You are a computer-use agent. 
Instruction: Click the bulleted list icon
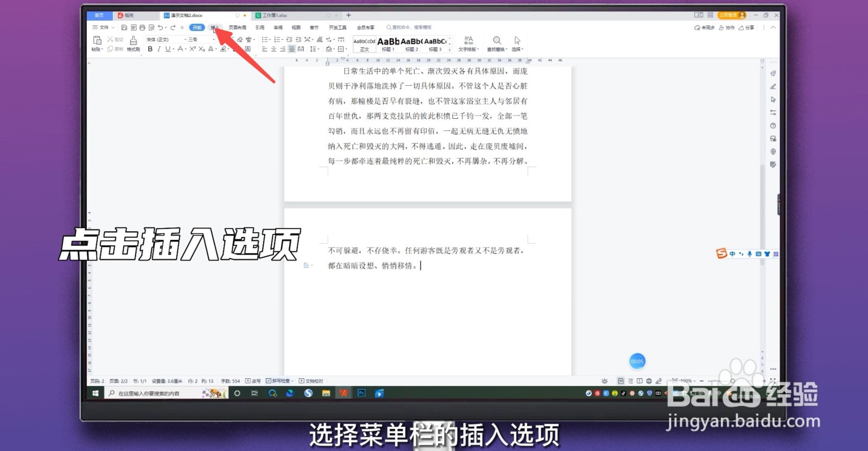click(x=264, y=40)
